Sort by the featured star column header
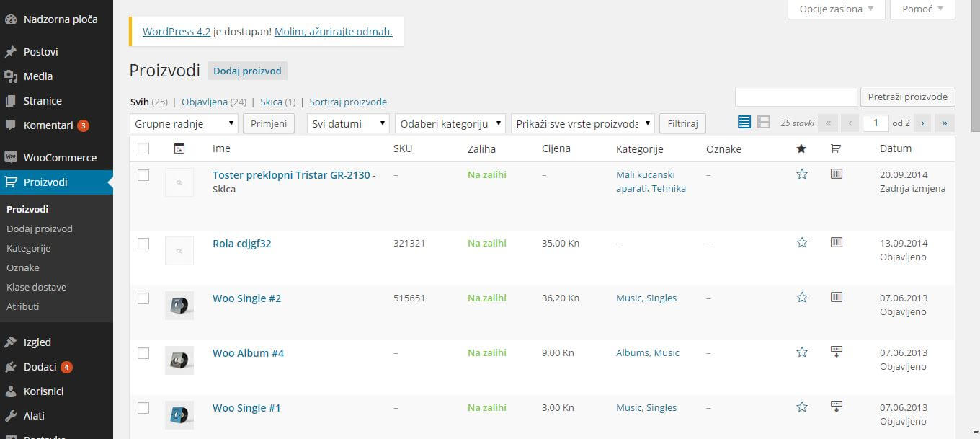980x439 pixels. [x=801, y=148]
